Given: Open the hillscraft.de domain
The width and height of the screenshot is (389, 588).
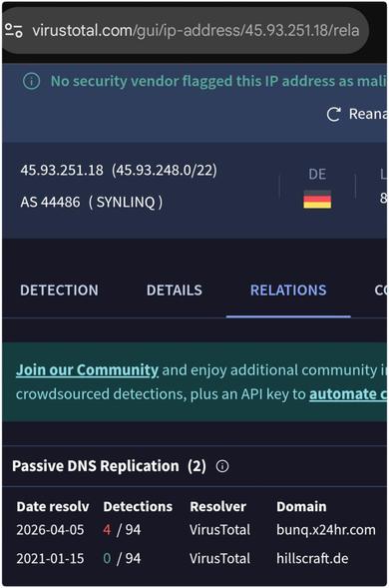Looking at the screenshot, I should pyautogui.click(x=312, y=558).
